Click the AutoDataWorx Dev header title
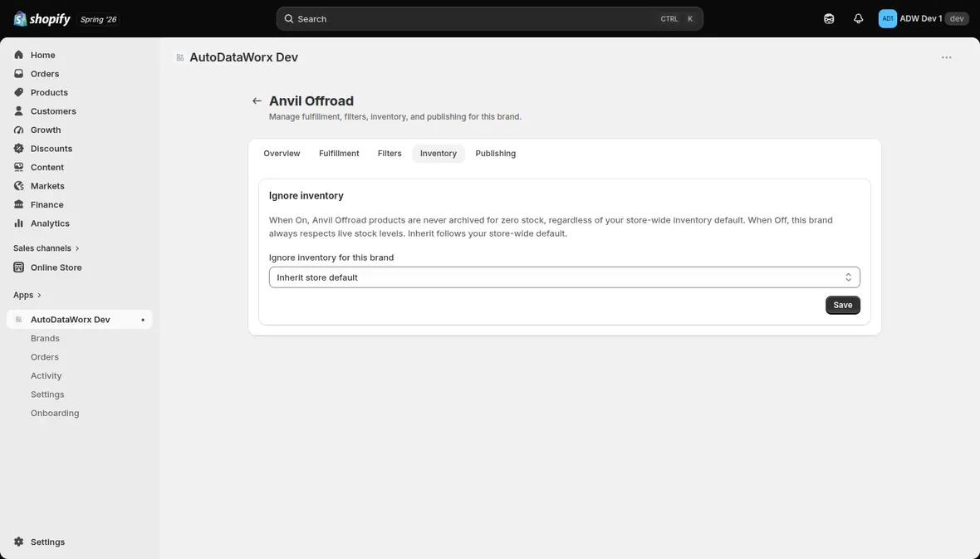The image size is (980, 559). pos(243,57)
